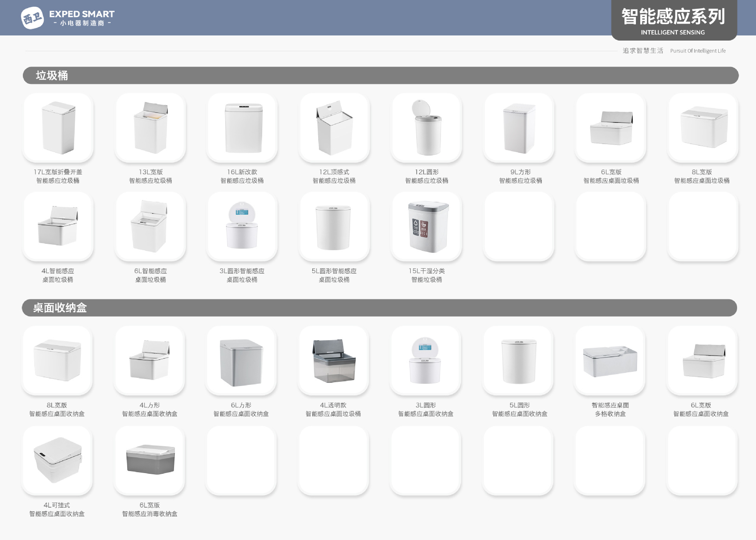Select the 4L wall-mountable storage box image
Viewport: 756px width, 540px height.
(x=57, y=460)
